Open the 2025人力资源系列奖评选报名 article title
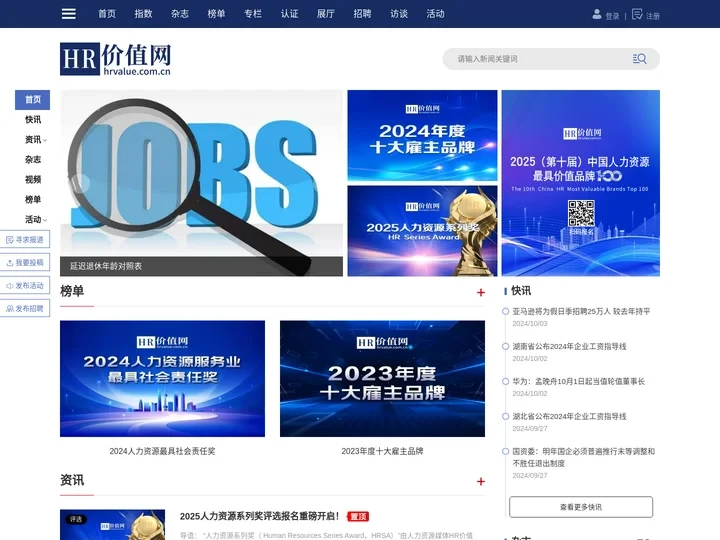The width and height of the screenshot is (720, 540). [x=259, y=516]
